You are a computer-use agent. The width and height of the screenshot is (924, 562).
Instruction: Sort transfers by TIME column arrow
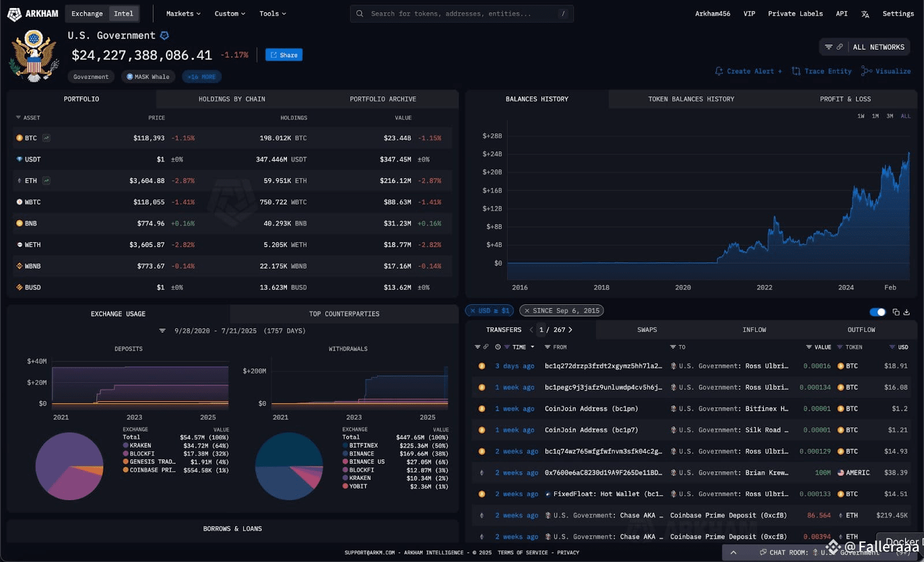(532, 347)
